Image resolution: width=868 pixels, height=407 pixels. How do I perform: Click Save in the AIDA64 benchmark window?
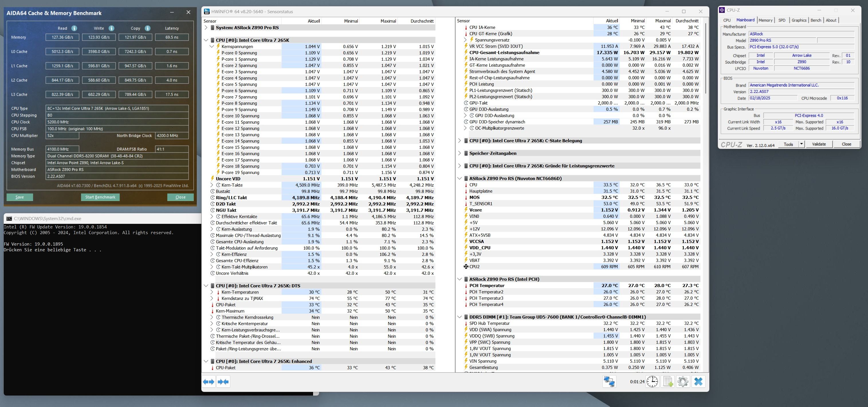19,197
